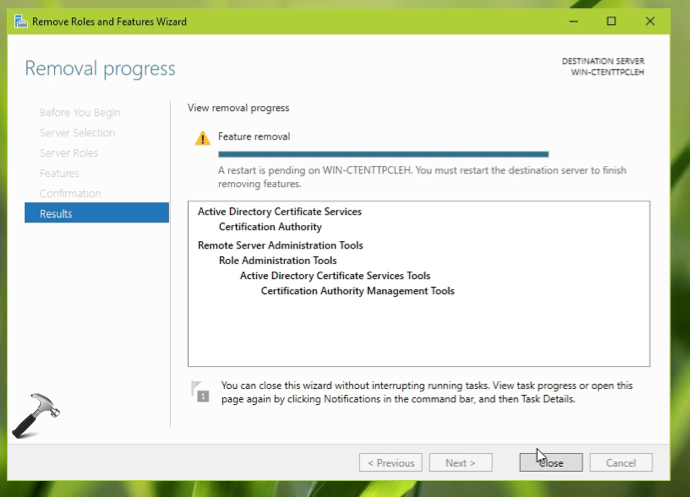Click the notification flag icon
The image size is (690, 497).
click(x=200, y=391)
